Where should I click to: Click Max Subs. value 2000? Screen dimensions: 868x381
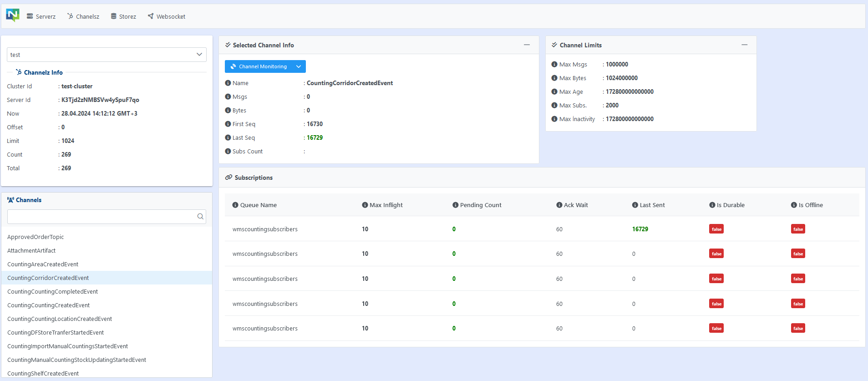click(612, 105)
